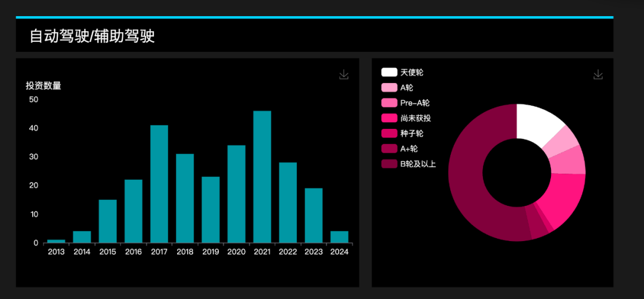This screenshot has width=644, height=299.
Task: Download the investment count bar chart
Action: [x=344, y=75]
